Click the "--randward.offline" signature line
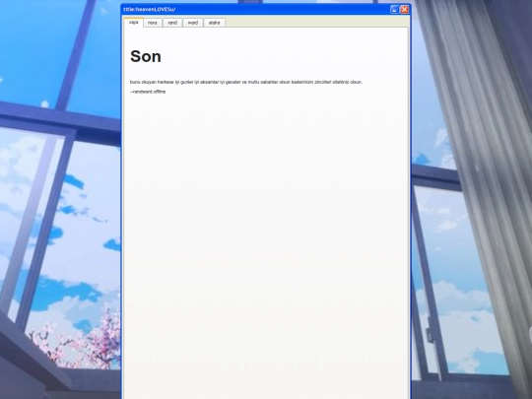532x399 pixels. [148, 92]
